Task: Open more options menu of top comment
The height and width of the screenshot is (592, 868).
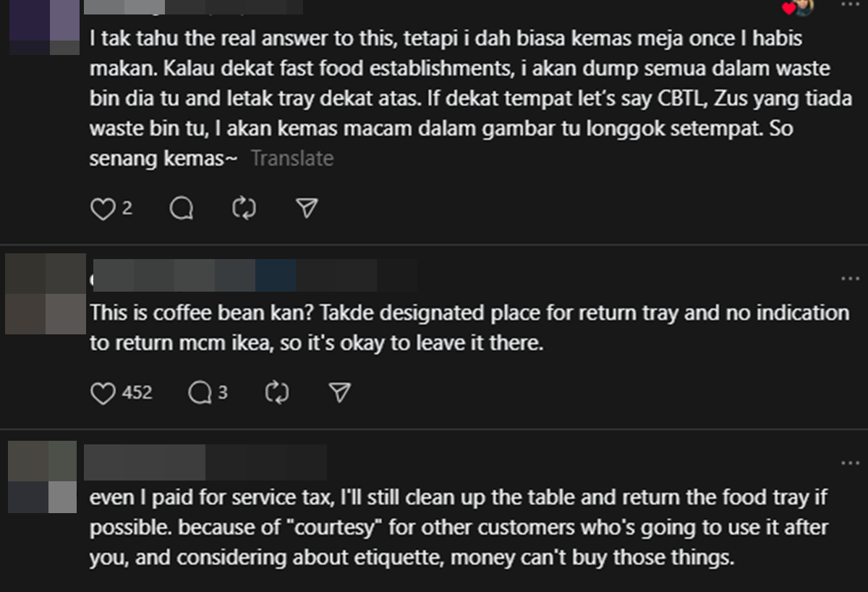Action: 850,4
